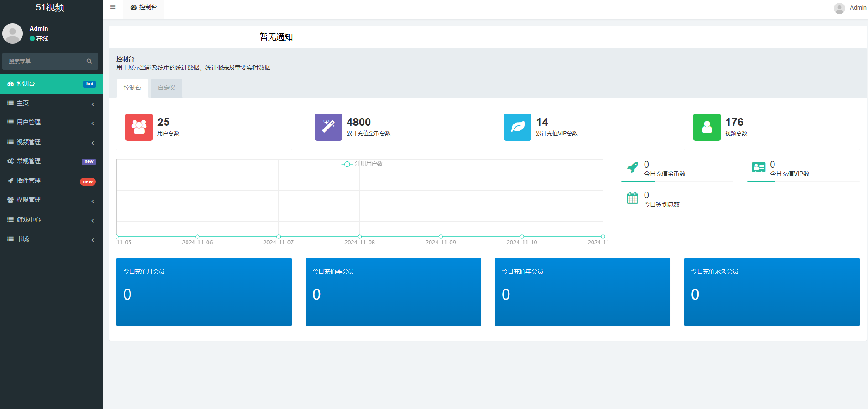Expand the 用户管理 sidebar menu
Viewport: 868px width, 409px height.
(51, 122)
